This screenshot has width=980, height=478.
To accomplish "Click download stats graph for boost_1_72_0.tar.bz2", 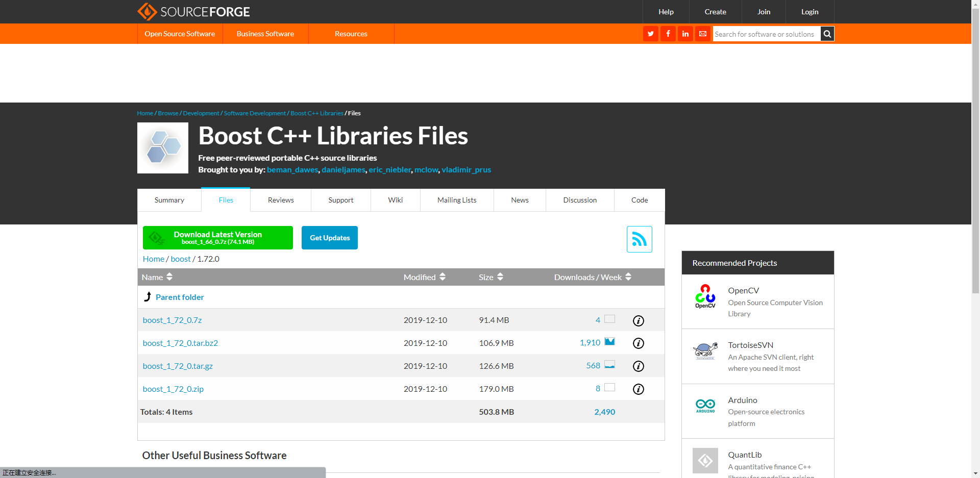I will (x=610, y=341).
